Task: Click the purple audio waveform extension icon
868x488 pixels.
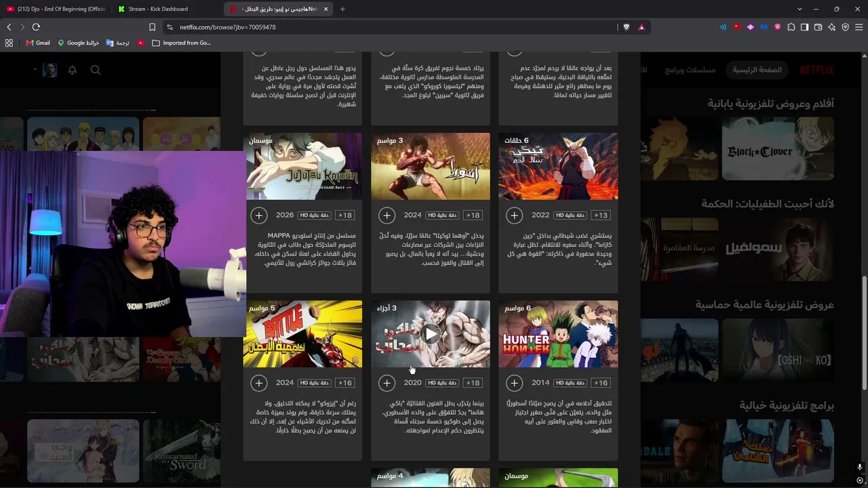Action: click(x=750, y=27)
